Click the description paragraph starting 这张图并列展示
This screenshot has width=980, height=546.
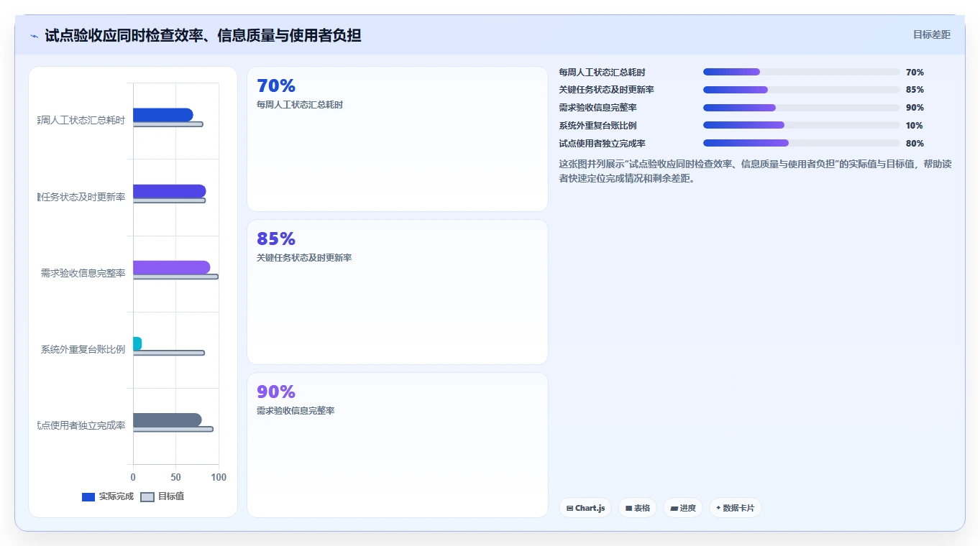(x=755, y=171)
